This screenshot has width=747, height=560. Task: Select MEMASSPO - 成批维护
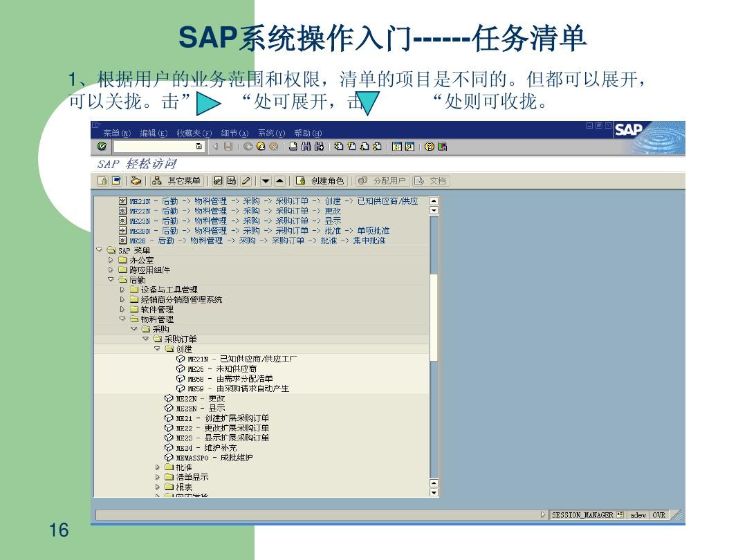pos(209,458)
